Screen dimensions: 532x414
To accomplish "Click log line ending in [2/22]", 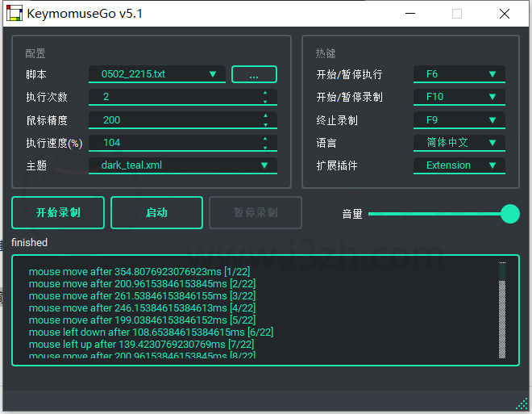I will [142, 283].
